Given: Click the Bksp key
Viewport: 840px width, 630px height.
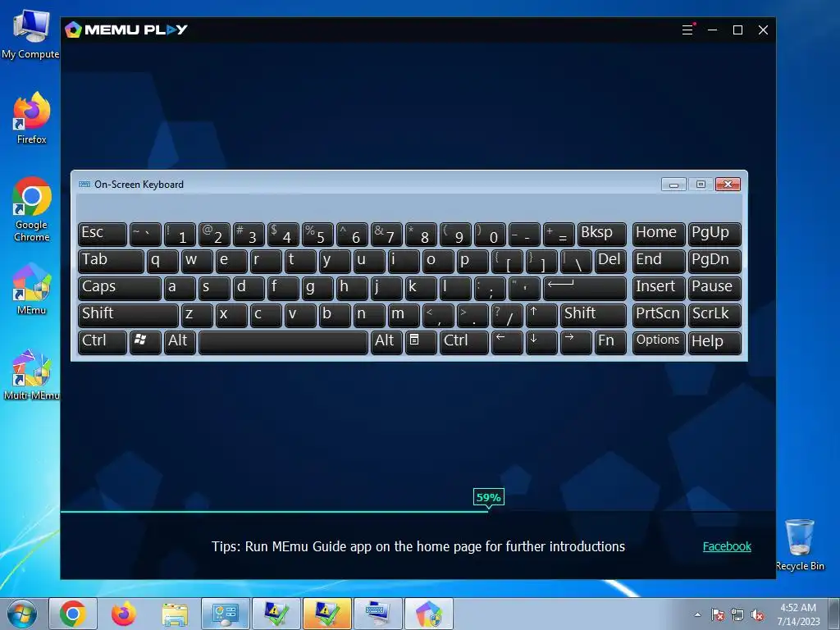Looking at the screenshot, I should tap(601, 234).
